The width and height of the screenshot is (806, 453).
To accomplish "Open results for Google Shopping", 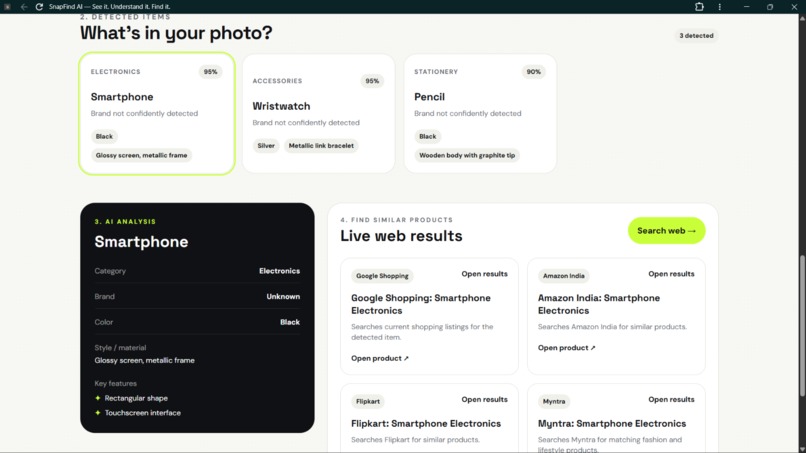I will [484, 274].
